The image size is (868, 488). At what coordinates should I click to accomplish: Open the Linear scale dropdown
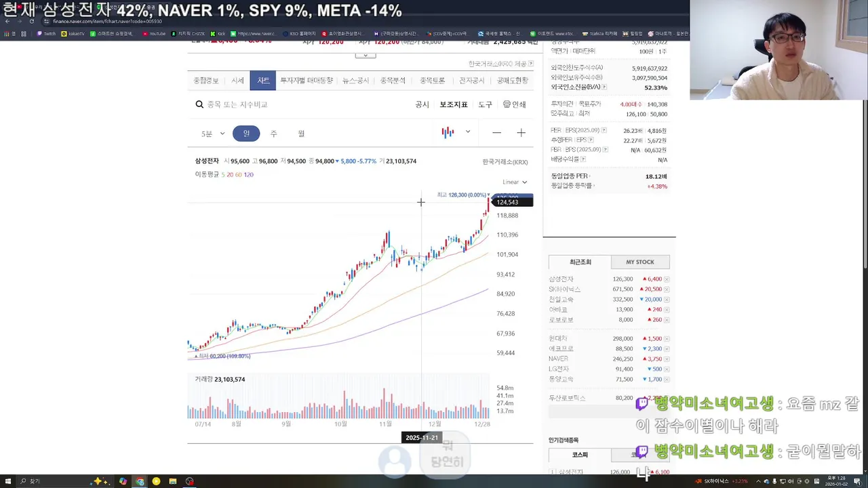point(515,182)
